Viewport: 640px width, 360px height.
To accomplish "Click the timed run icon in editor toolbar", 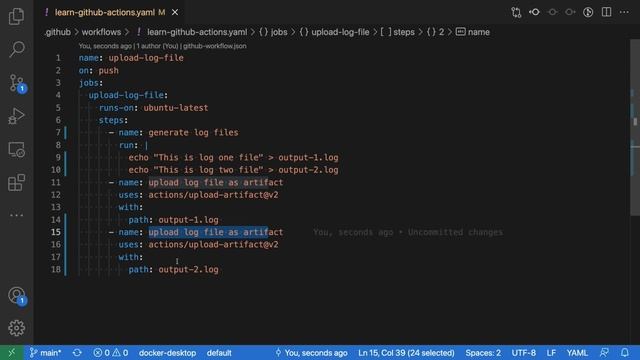I will click(588, 12).
